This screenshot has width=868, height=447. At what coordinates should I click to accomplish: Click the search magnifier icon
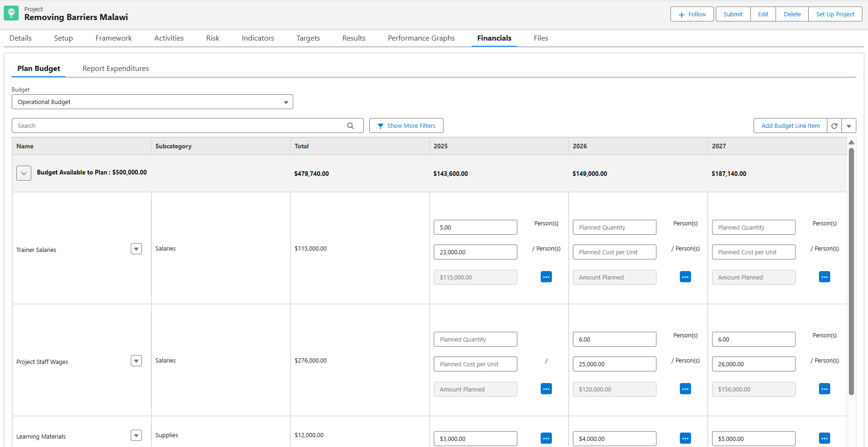(351, 126)
